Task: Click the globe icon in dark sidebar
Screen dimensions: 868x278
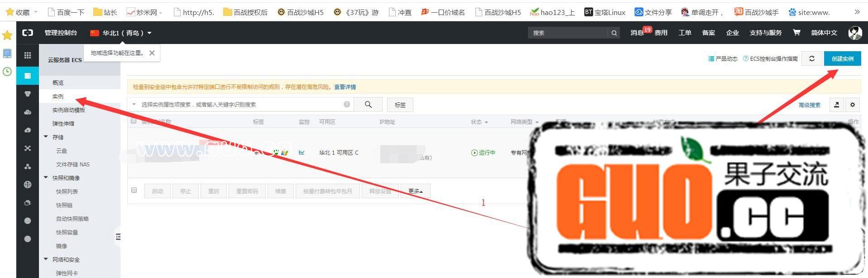Action: [x=28, y=185]
